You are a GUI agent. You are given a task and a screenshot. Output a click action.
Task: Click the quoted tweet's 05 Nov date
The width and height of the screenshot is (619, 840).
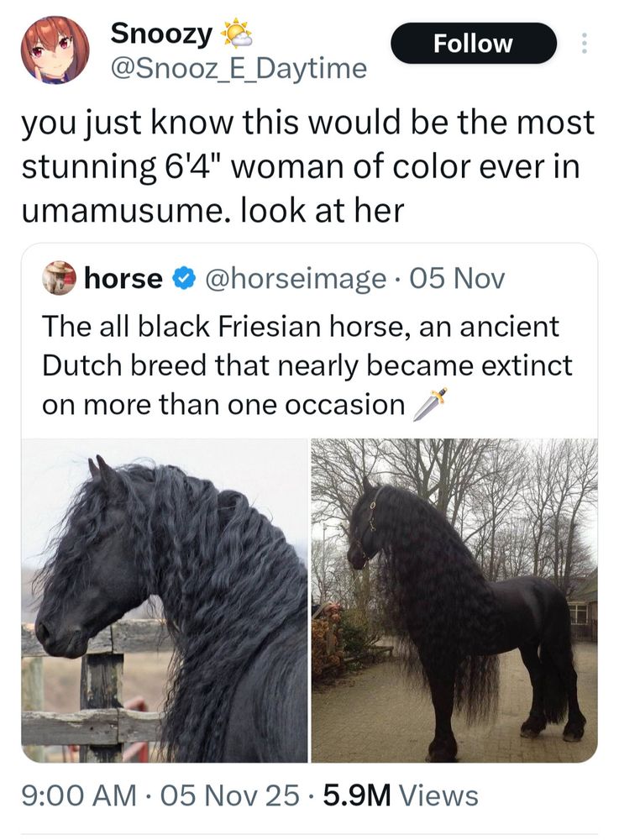click(x=457, y=279)
